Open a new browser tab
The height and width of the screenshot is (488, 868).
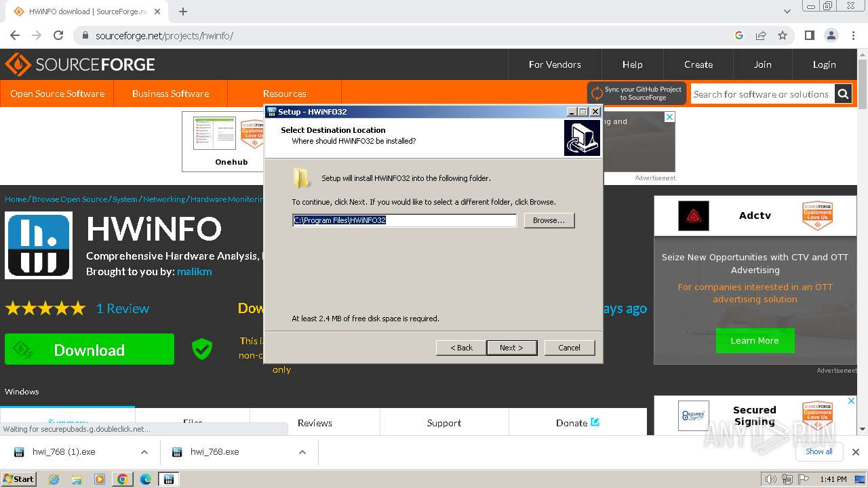point(182,12)
